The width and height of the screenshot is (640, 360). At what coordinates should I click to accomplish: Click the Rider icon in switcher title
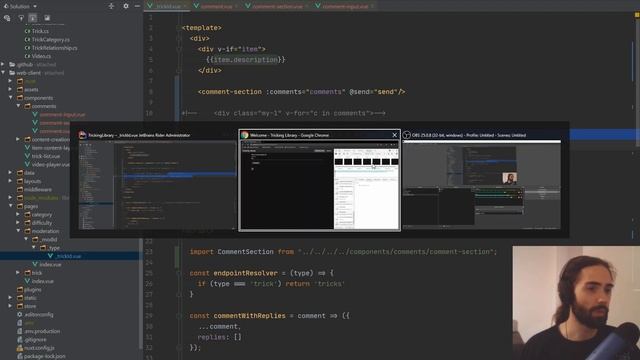click(82, 135)
